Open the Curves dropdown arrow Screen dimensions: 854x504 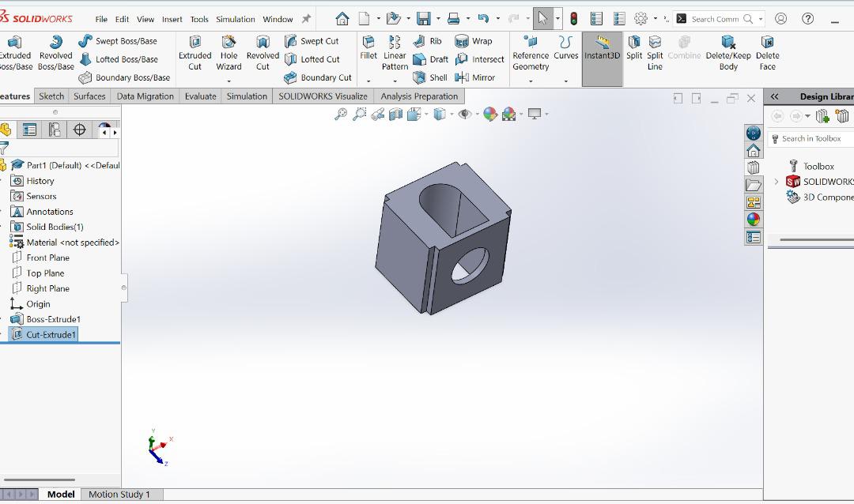pos(566,81)
